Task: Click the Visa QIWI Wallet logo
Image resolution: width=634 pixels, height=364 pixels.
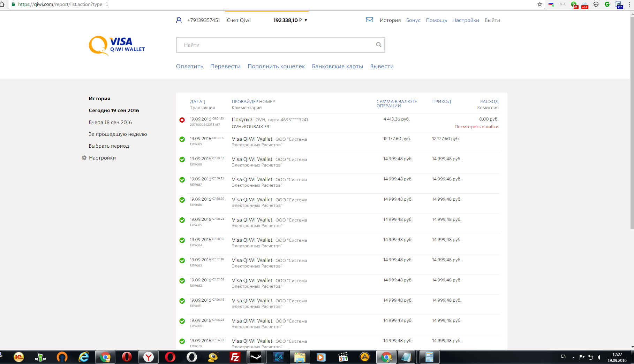Action: pos(117,46)
